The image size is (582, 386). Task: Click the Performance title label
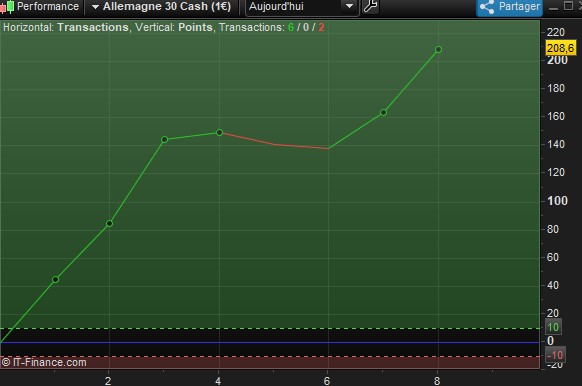pyautogui.click(x=48, y=6)
